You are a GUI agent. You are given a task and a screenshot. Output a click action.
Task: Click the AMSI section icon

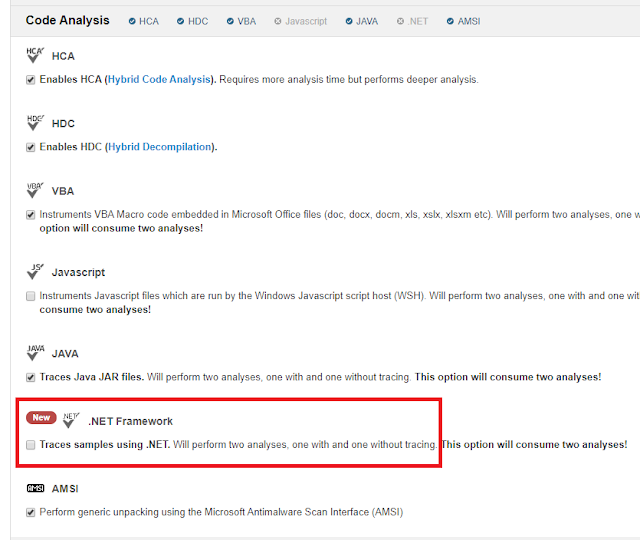click(x=35, y=488)
